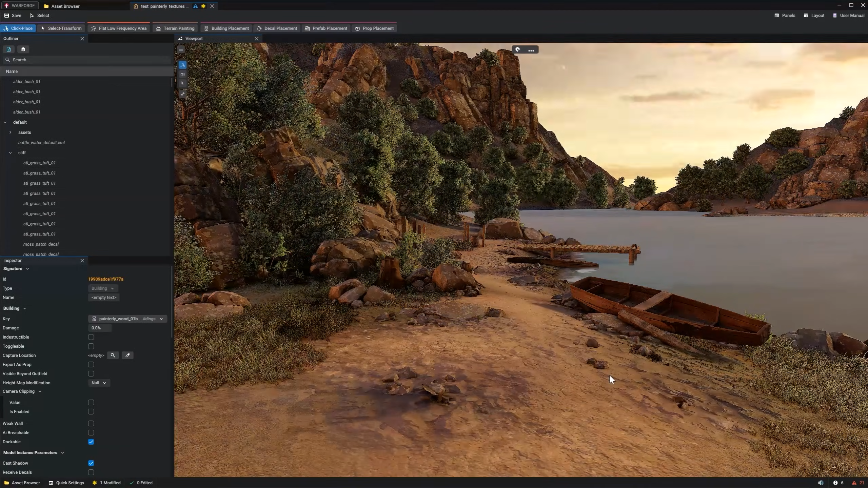Image resolution: width=868 pixels, height=488 pixels.
Task: Click the layers icon in Outliner
Action: pos(23,49)
